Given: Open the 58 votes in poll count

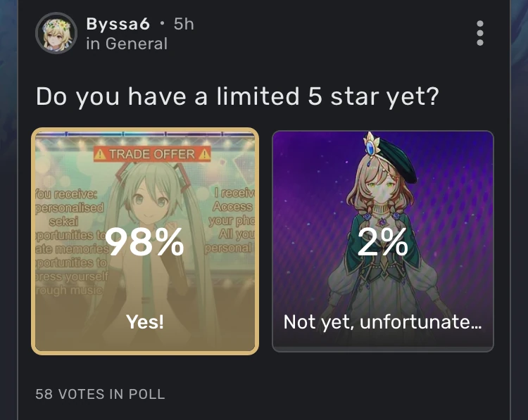Looking at the screenshot, I should pos(100,394).
